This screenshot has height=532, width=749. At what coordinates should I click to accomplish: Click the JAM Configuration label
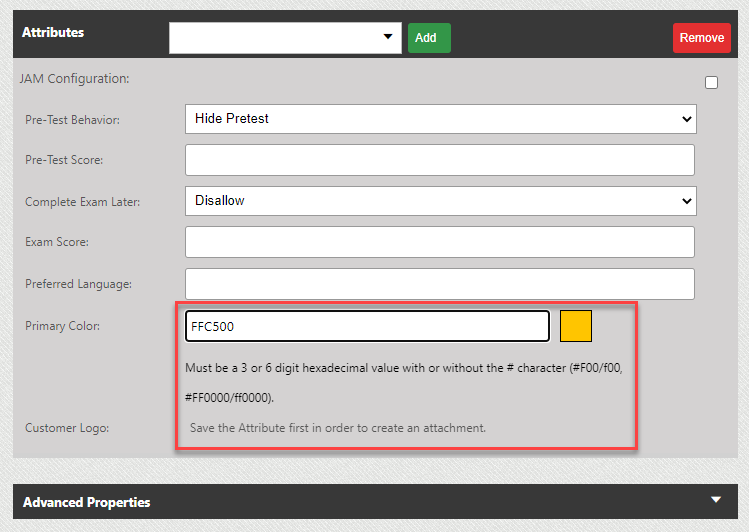pos(75,78)
